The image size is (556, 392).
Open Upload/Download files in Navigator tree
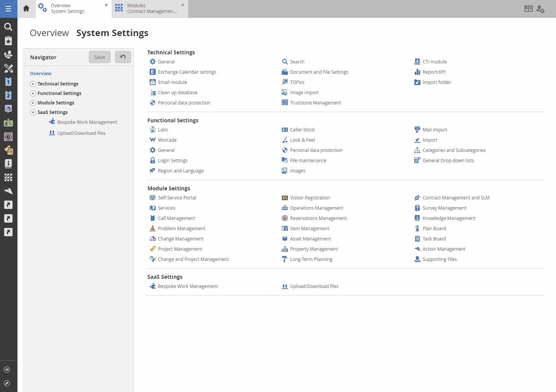77,133
